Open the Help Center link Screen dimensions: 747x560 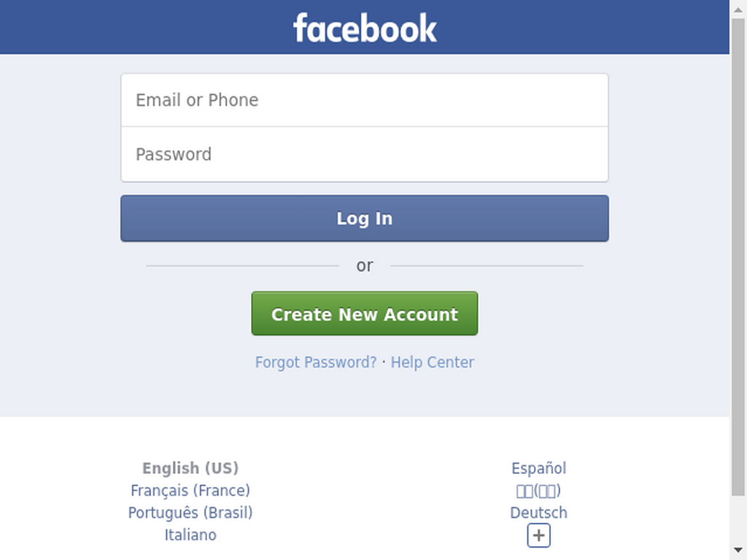click(x=433, y=362)
